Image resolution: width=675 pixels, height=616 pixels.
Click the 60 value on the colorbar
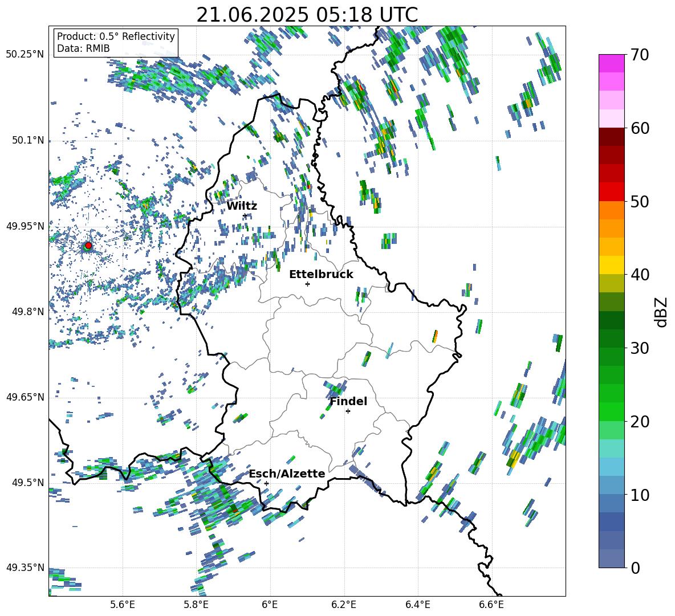coord(640,128)
